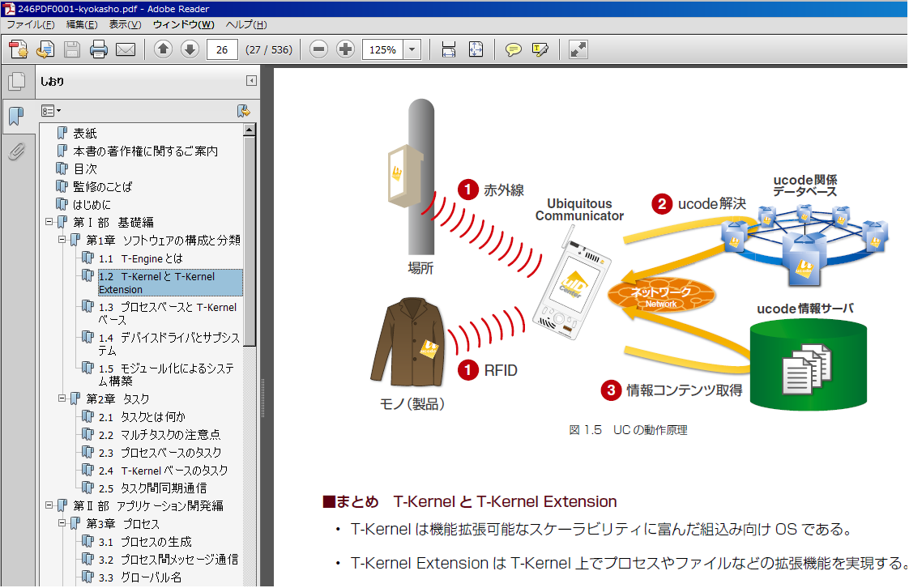
Task: Go to bookmark 3.1 プロセスの生成
Action: [145, 542]
